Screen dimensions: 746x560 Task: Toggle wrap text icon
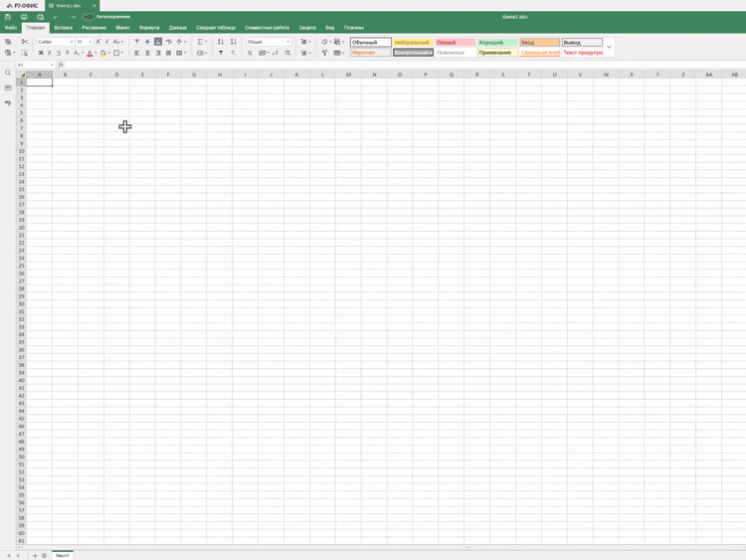pos(168,42)
